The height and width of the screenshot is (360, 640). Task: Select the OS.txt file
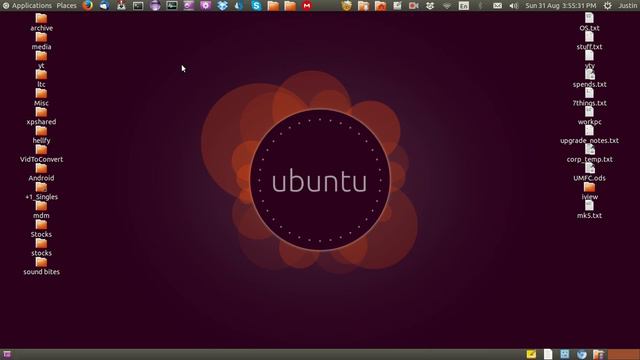[589, 22]
